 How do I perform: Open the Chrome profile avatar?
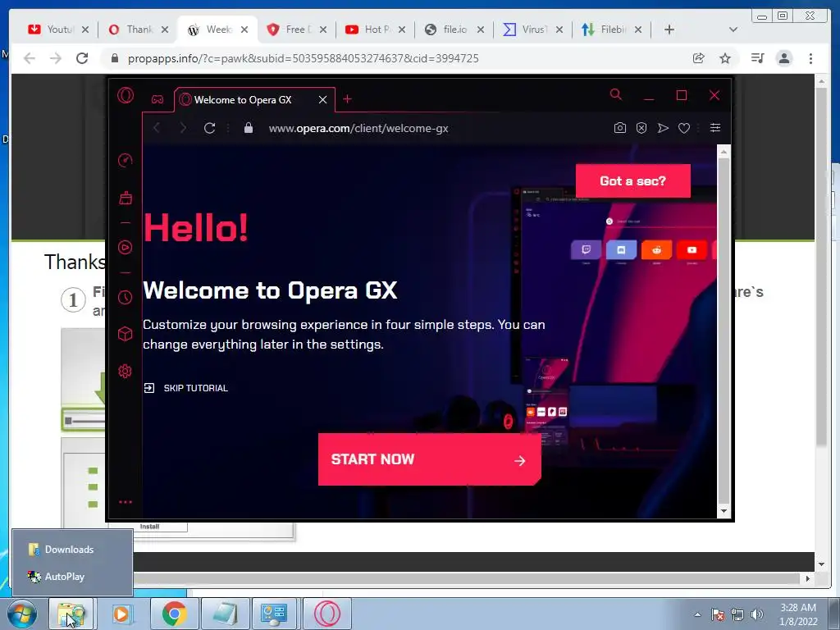pyautogui.click(x=784, y=58)
